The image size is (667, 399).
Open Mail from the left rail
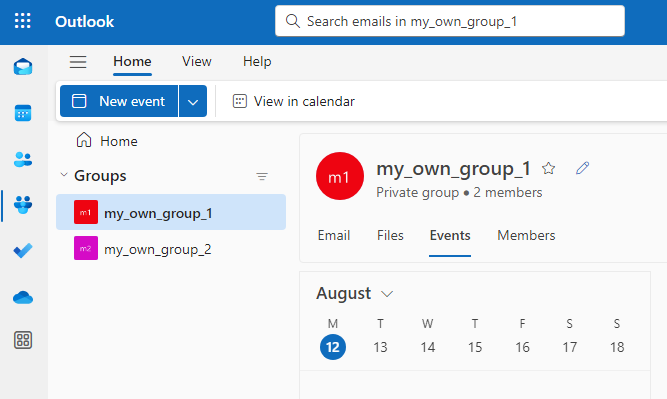click(x=23, y=67)
